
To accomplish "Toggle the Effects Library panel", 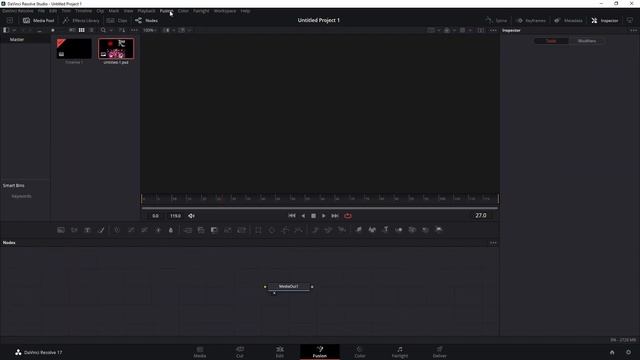I will coord(81,20).
